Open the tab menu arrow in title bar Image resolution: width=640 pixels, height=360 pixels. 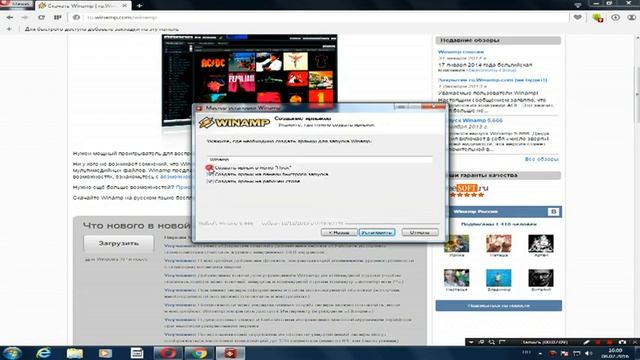[x=578, y=5]
